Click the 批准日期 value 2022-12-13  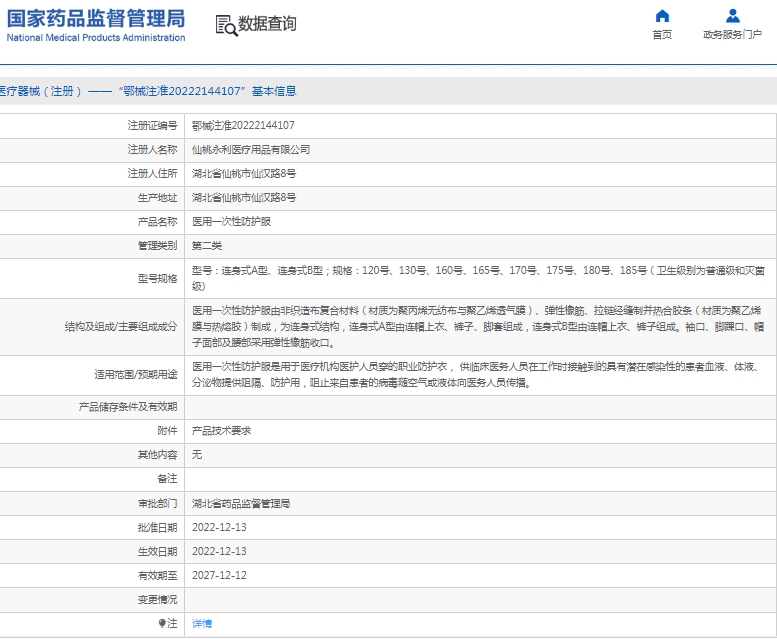coord(219,528)
